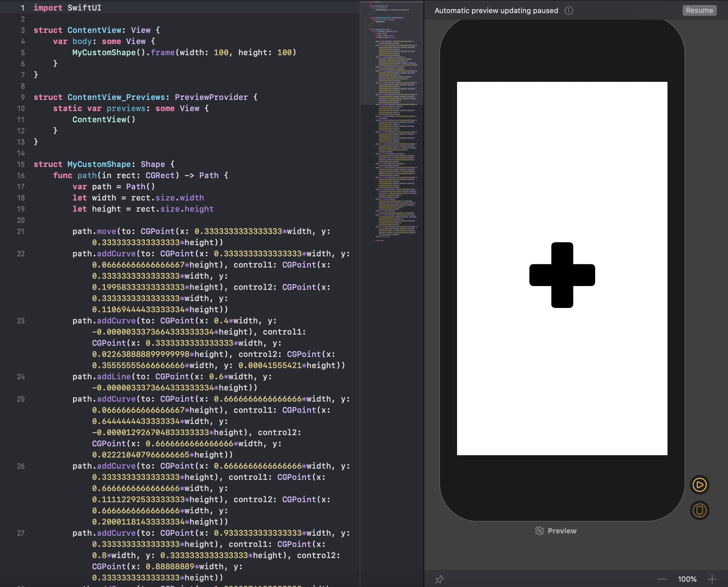Click the code minimap overview

392,135
